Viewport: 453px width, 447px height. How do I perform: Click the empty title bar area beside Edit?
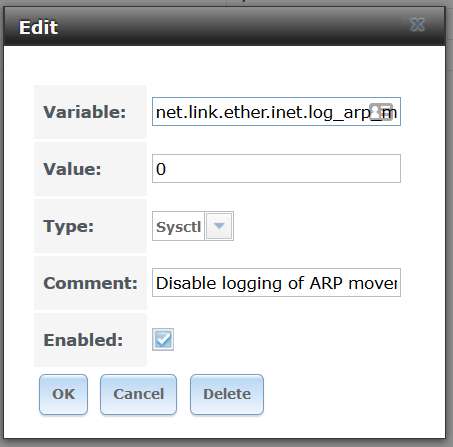click(233, 27)
